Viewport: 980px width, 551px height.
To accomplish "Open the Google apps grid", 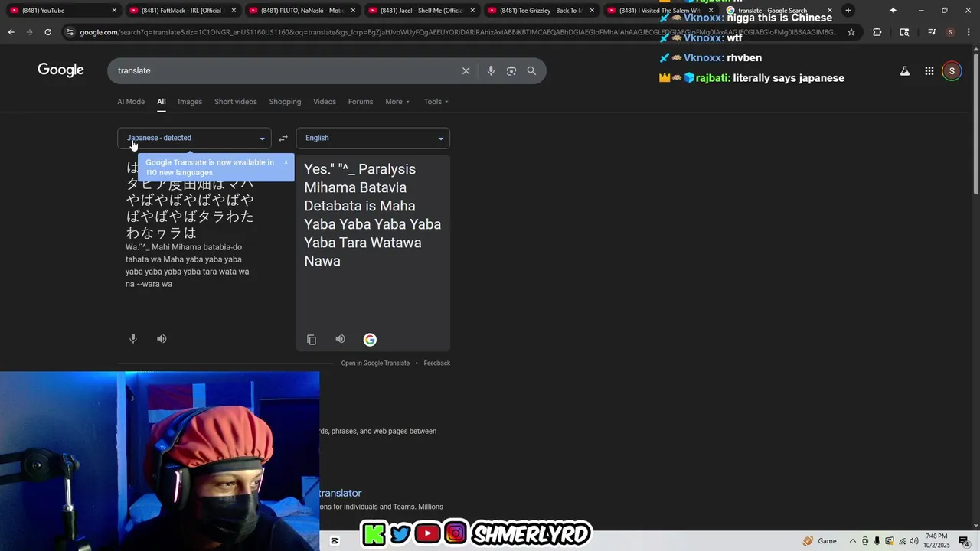I will point(929,70).
